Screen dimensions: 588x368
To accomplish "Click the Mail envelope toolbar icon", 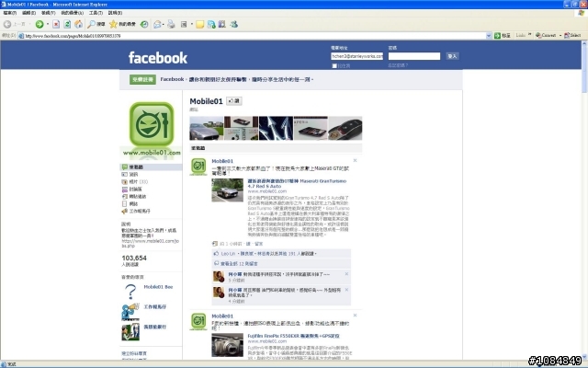I will point(157,24).
